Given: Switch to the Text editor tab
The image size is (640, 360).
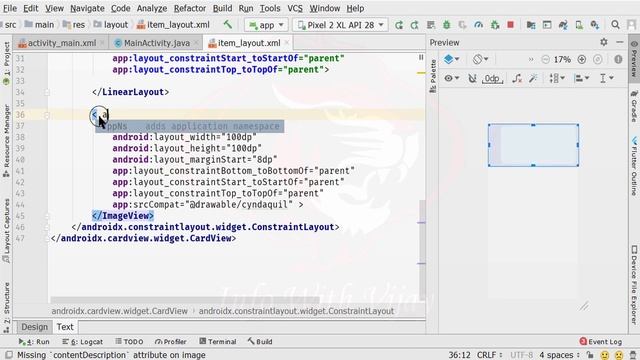Looking at the screenshot, I should (x=65, y=327).
